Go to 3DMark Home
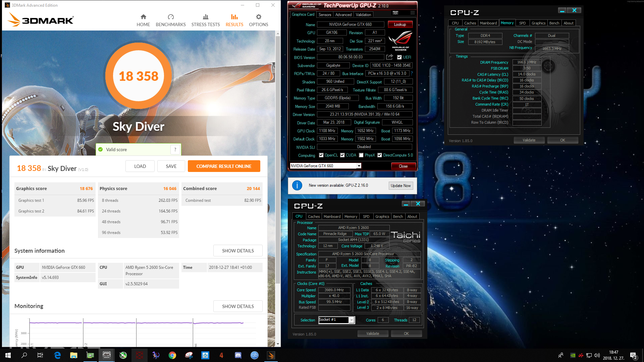The height and width of the screenshot is (362, 644). tap(143, 20)
